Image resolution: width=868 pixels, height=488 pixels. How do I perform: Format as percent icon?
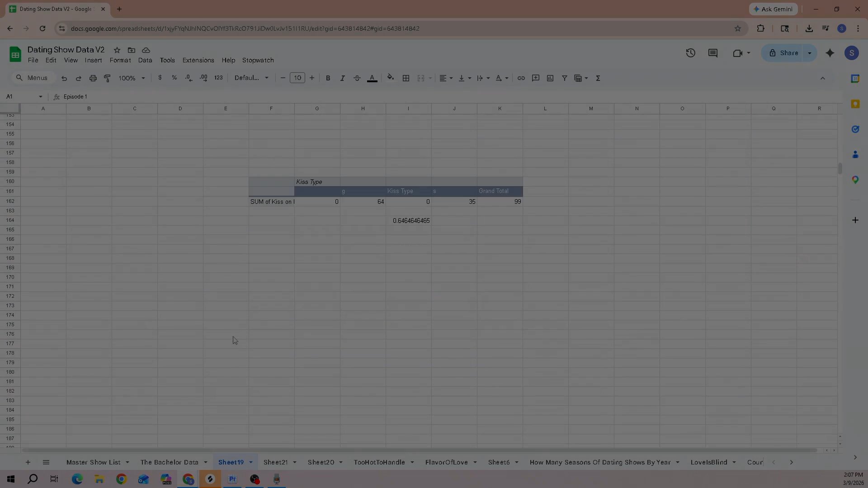pyautogui.click(x=174, y=78)
